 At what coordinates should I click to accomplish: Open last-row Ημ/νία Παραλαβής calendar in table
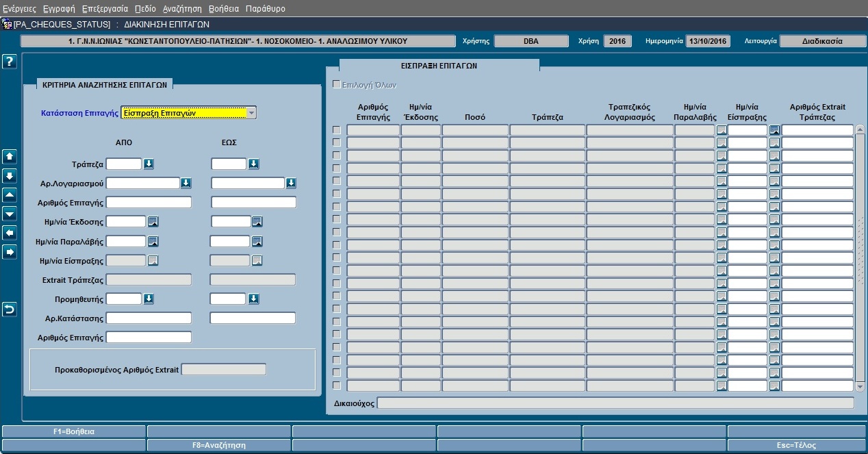tap(722, 386)
